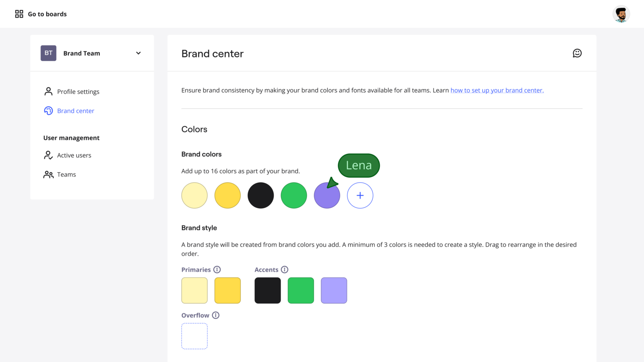Click the empty Overflow drop slot

[195, 336]
